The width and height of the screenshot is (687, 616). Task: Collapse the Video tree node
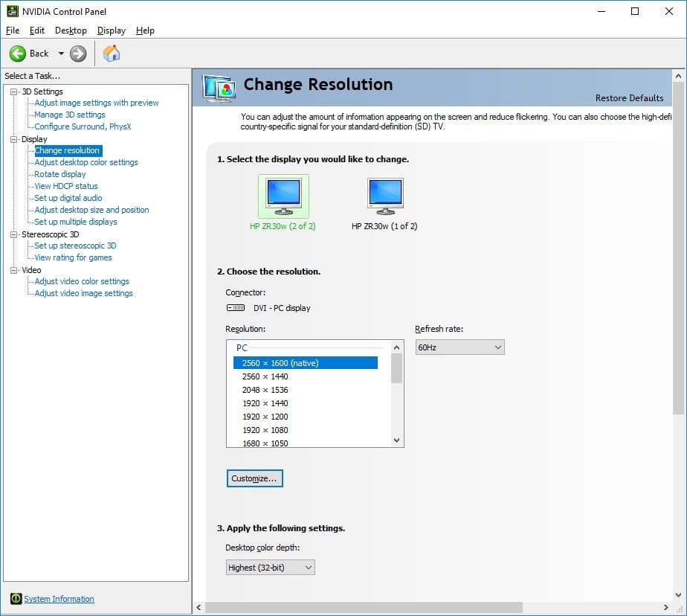[14, 270]
